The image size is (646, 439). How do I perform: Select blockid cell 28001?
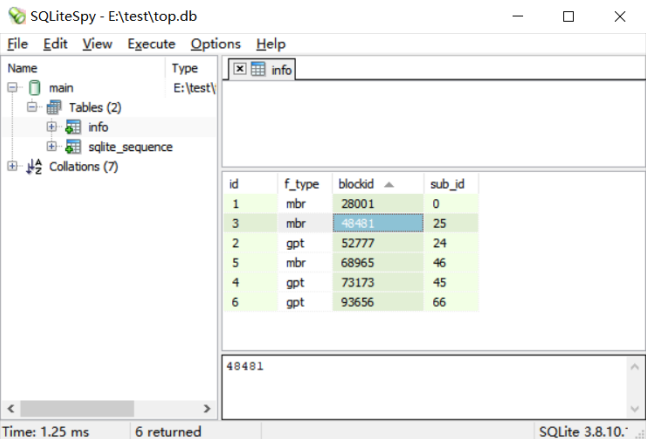pyautogui.click(x=378, y=204)
